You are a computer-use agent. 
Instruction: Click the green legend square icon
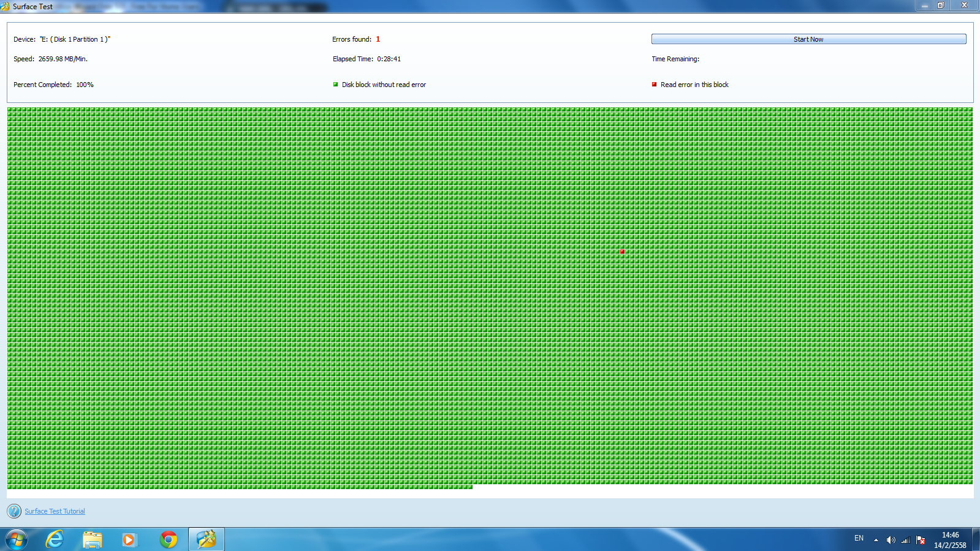point(335,85)
